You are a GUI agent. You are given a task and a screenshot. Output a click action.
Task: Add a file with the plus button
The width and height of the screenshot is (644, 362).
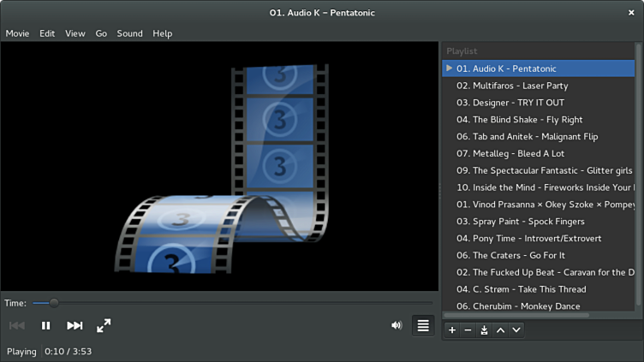(x=452, y=330)
